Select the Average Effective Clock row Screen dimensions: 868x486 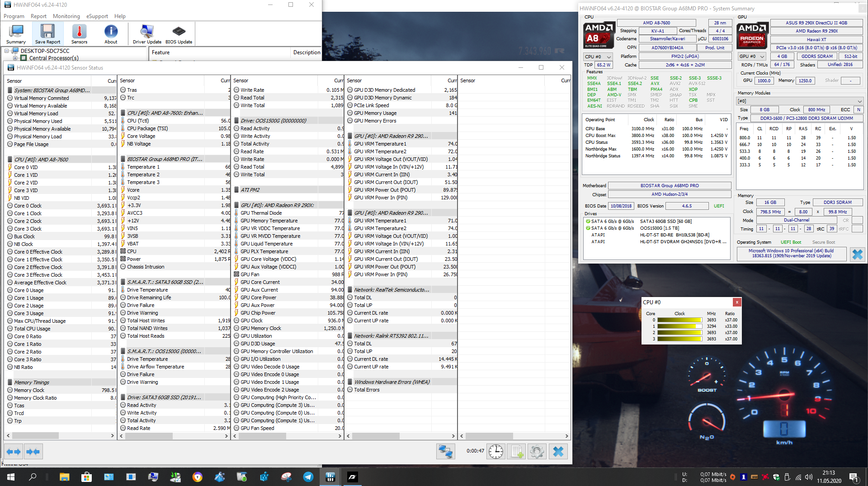click(61, 283)
